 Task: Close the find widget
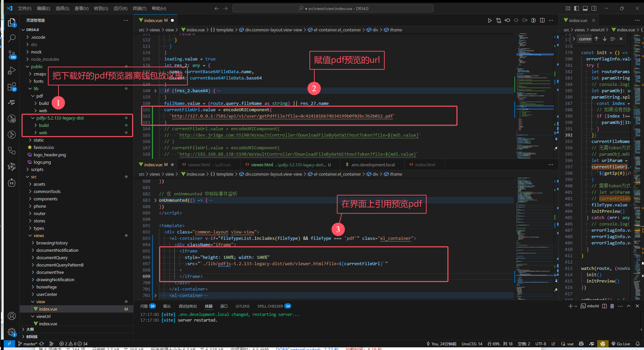(x=621, y=39)
